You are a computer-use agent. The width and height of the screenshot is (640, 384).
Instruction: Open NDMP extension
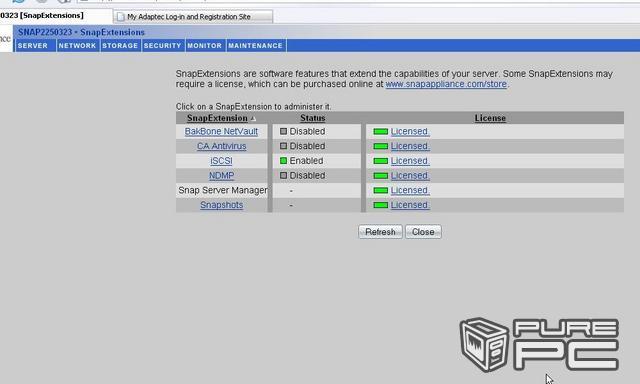(221, 175)
